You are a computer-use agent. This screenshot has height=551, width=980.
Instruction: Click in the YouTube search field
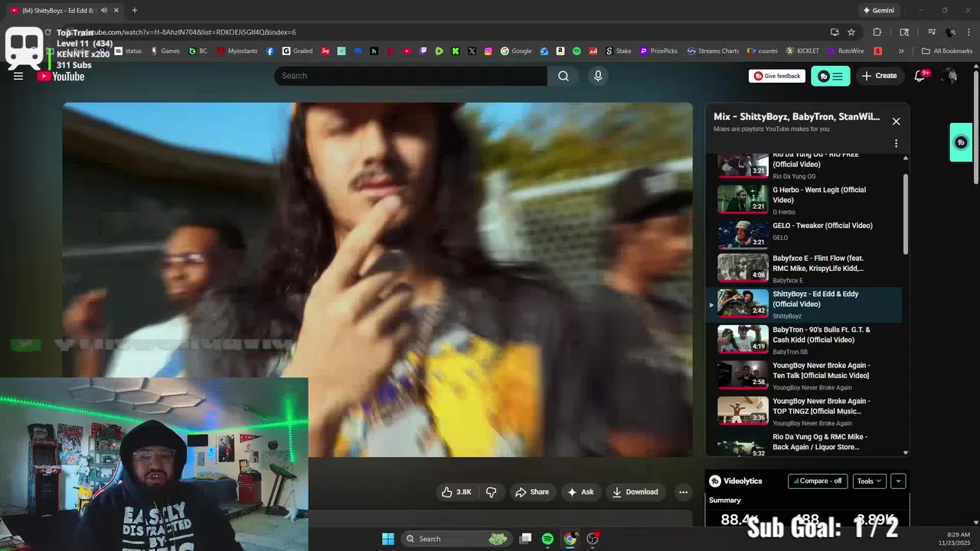[410, 76]
